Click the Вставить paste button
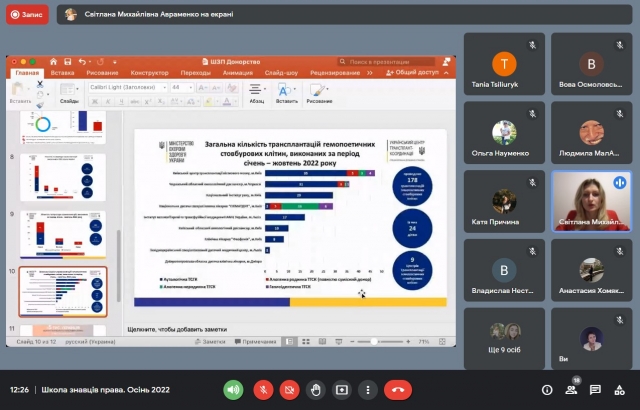 point(18,93)
